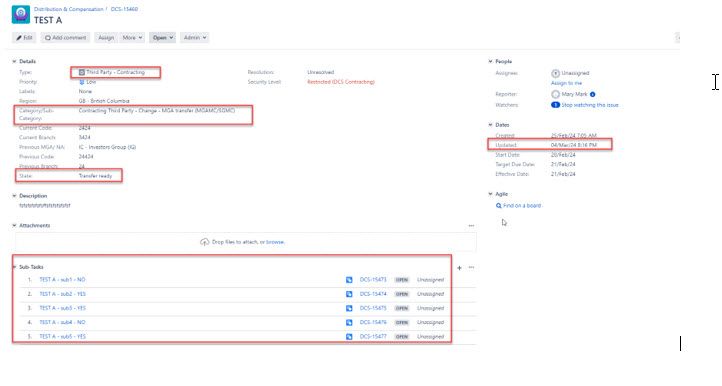Click Add comment button
The height and width of the screenshot is (386, 722).
(x=65, y=38)
